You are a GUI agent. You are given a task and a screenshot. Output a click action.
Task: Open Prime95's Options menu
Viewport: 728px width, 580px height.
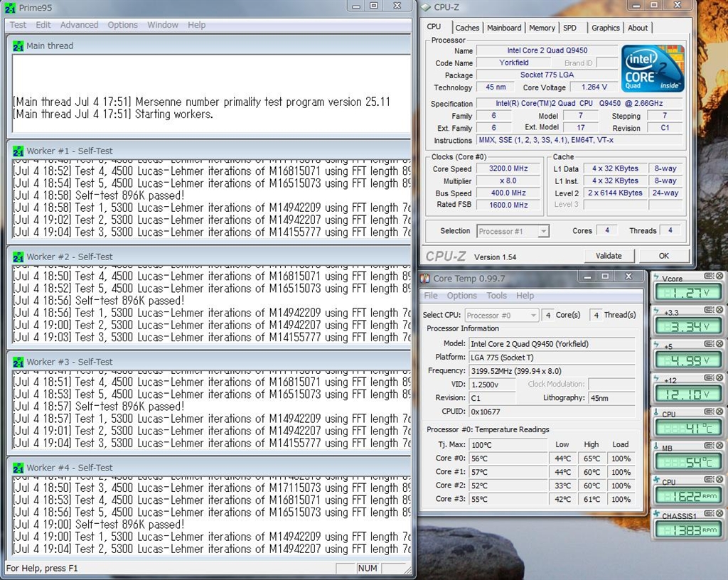pyautogui.click(x=122, y=25)
